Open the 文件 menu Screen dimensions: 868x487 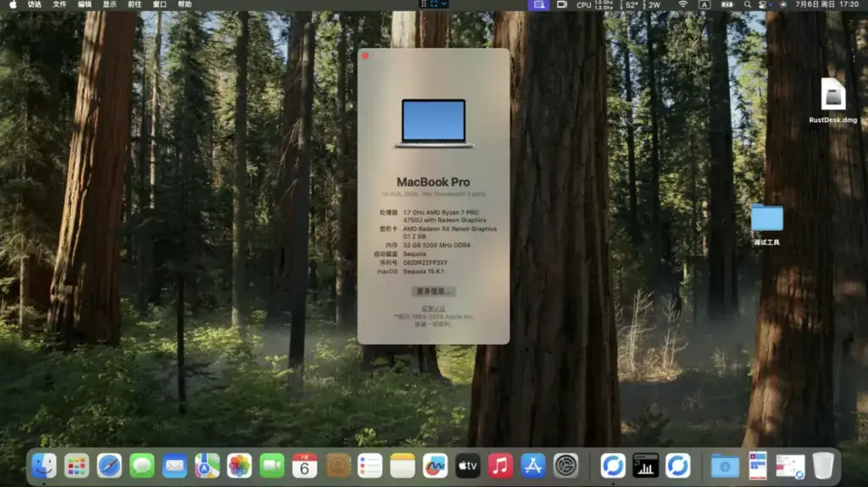(59, 4)
